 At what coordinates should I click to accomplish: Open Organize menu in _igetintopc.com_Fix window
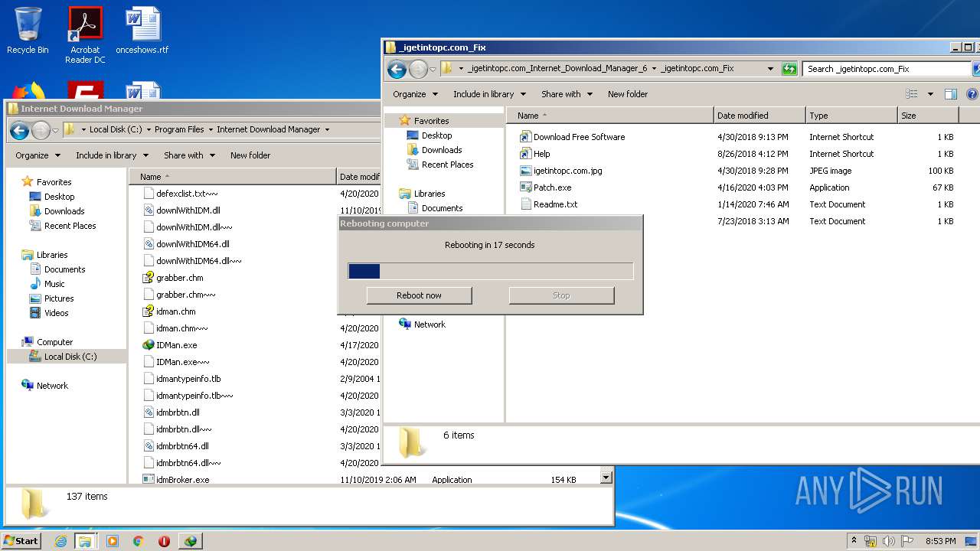click(415, 94)
